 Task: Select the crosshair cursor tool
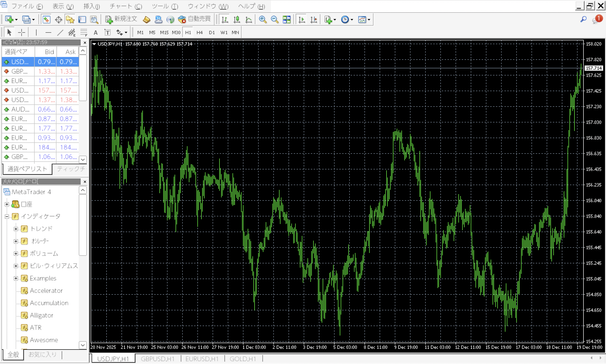click(22, 32)
